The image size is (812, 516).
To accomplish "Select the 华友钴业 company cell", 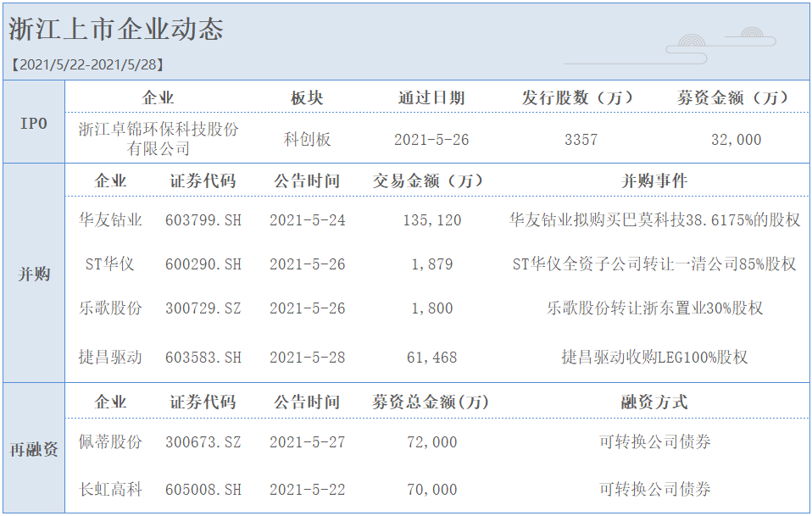I will pyautogui.click(x=110, y=220).
